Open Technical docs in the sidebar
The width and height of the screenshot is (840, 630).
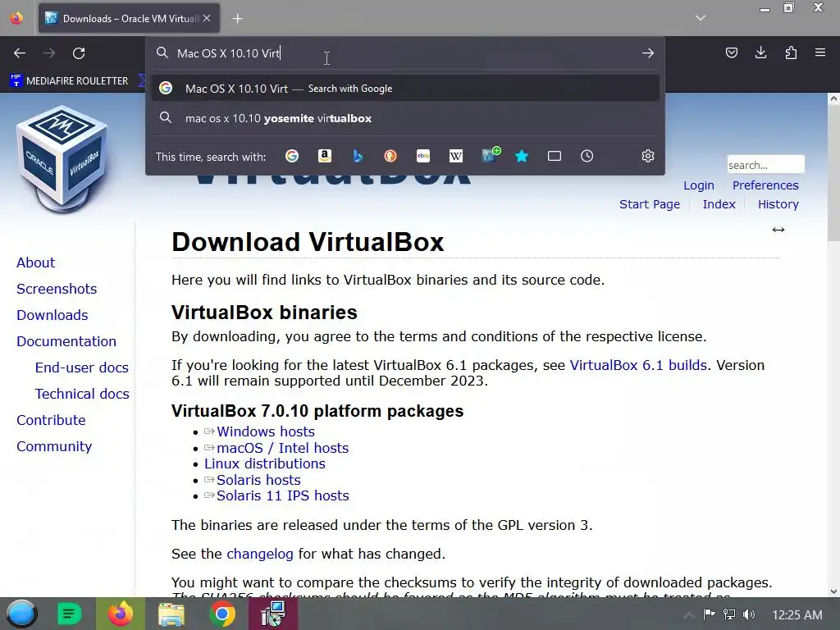point(82,394)
